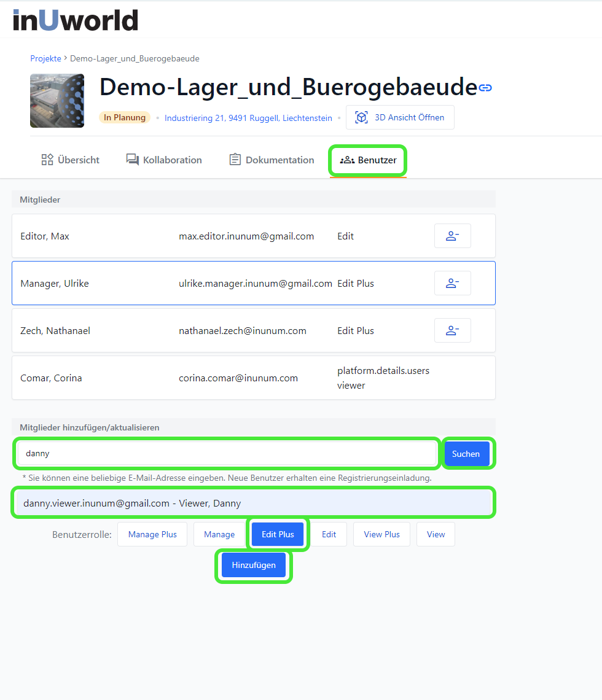Open the 3D Ansicht Öffnen view
This screenshot has width=602, height=700.
click(400, 117)
